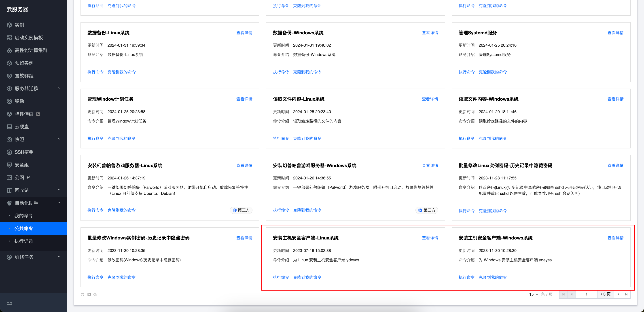Click the 公网 IP icon
This screenshot has width=644, height=312.
(9, 178)
